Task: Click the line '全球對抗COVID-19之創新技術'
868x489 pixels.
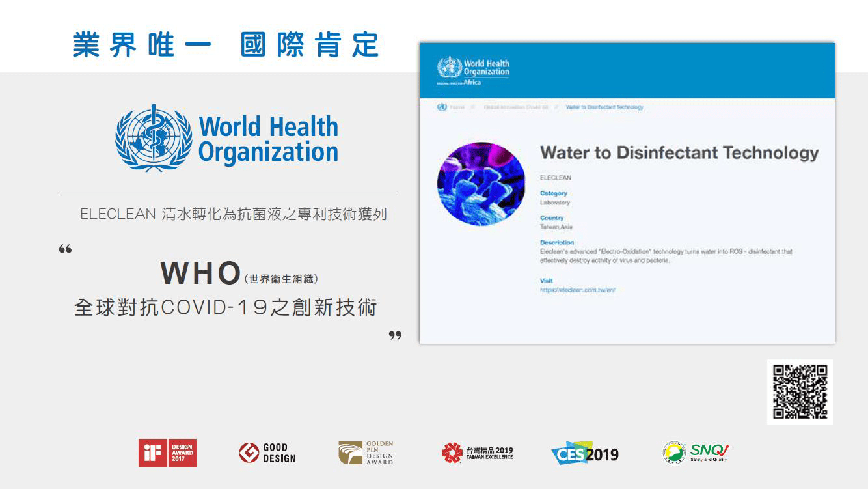Action: coord(226,307)
